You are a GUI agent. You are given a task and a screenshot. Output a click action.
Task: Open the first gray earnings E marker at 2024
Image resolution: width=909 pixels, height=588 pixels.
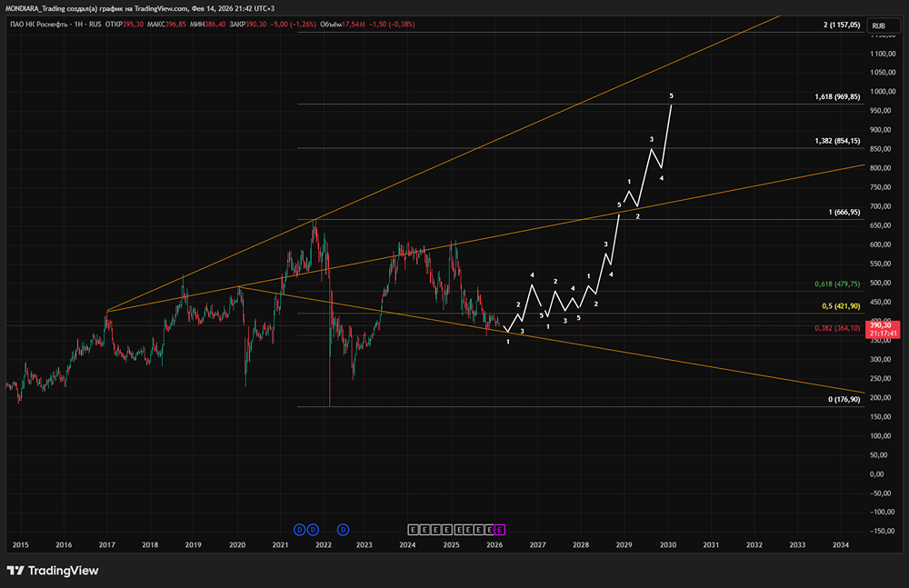(413, 530)
